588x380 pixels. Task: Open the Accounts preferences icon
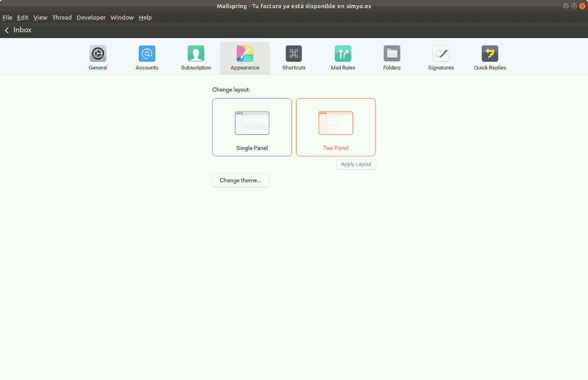pos(147,53)
